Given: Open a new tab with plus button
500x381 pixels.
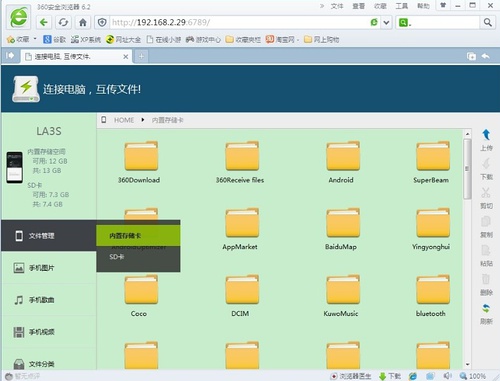Looking at the screenshot, I should 141,56.
